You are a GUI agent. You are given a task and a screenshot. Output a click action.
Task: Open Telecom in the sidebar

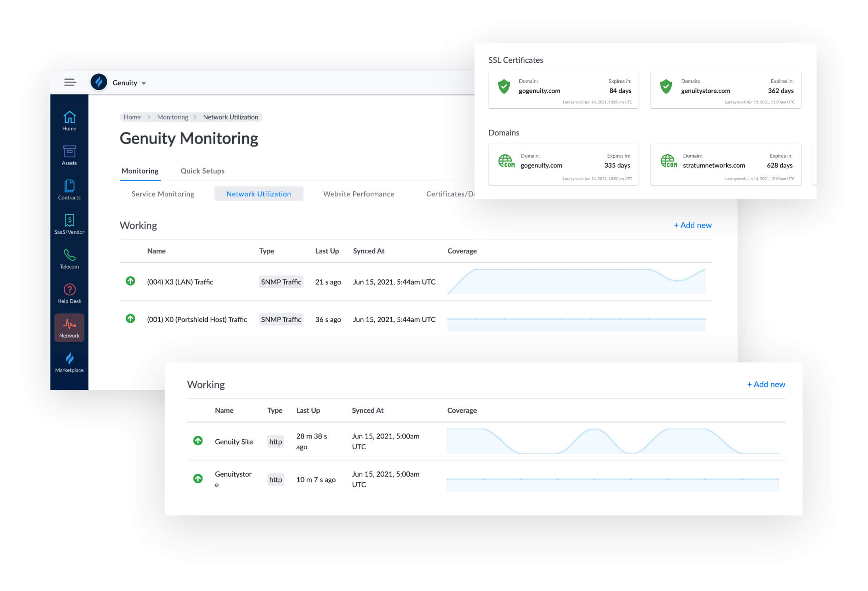pos(69,259)
